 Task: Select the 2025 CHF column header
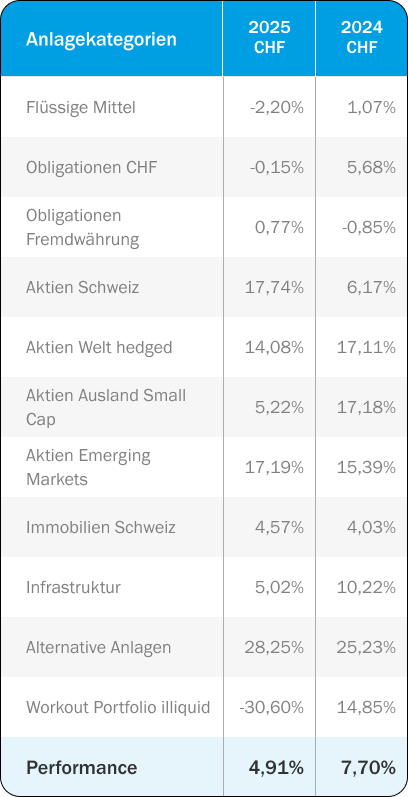[x=269, y=37]
